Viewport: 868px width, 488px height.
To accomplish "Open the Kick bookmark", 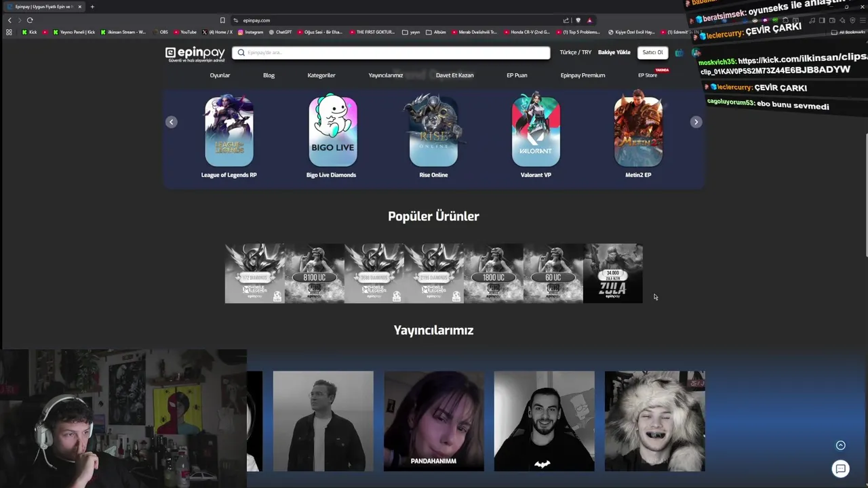I will pyautogui.click(x=29, y=32).
